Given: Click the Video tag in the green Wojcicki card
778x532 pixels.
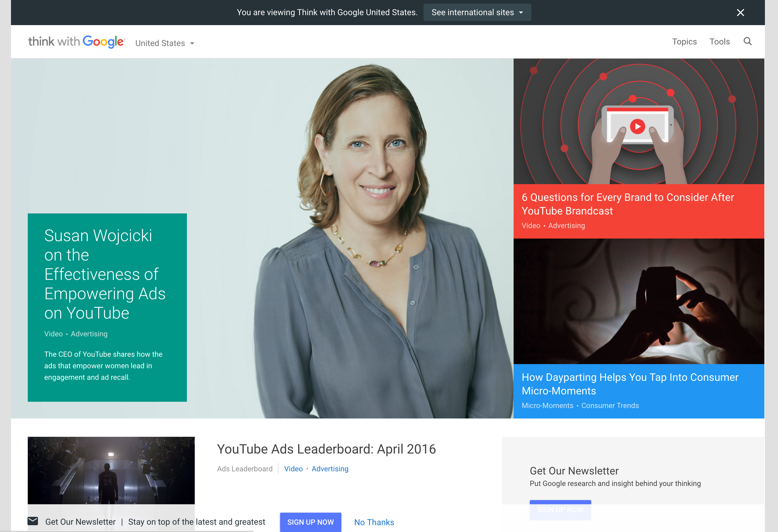Looking at the screenshot, I should pos(53,334).
